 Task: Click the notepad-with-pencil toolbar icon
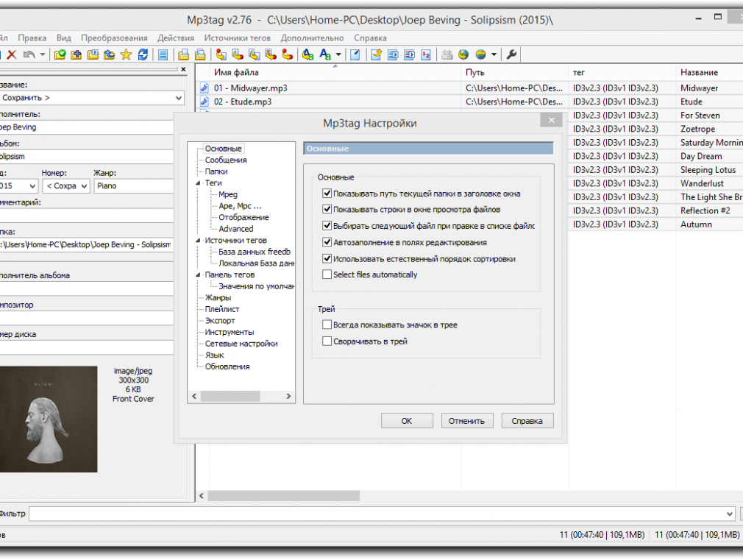click(355, 54)
